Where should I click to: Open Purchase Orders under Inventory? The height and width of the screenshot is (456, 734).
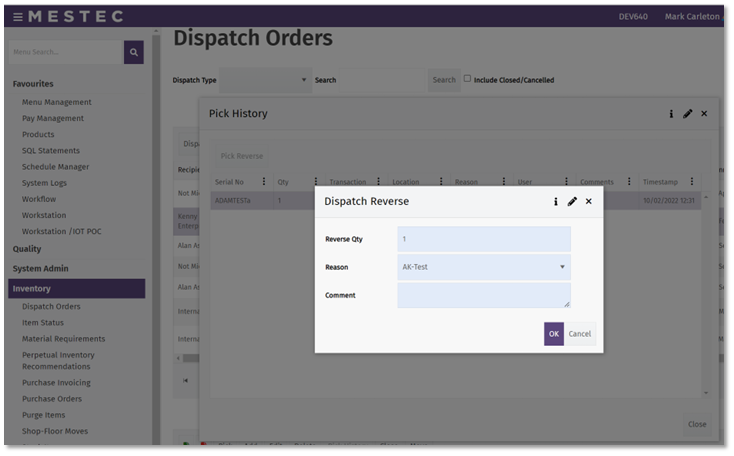pyautogui.click(x=51, y=399)
